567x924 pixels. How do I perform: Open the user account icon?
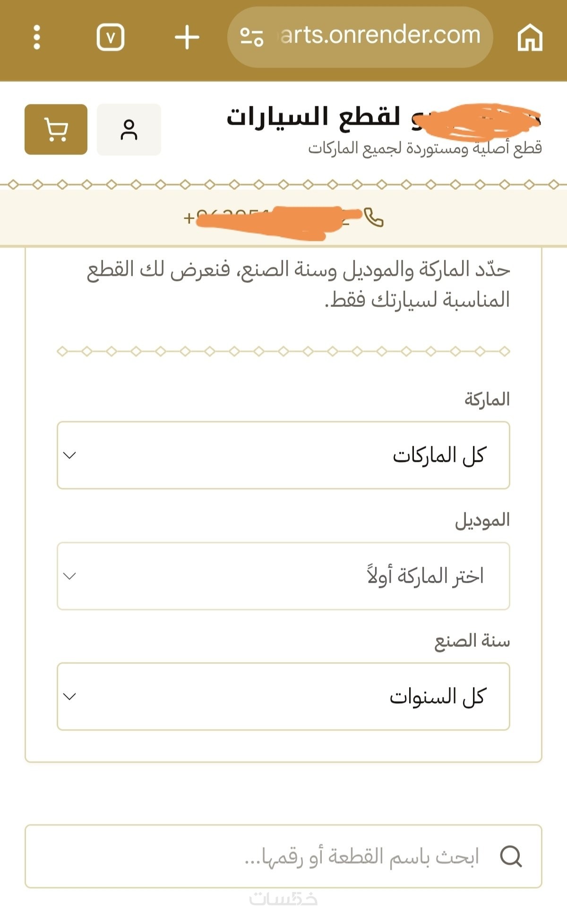click(129, 129)
